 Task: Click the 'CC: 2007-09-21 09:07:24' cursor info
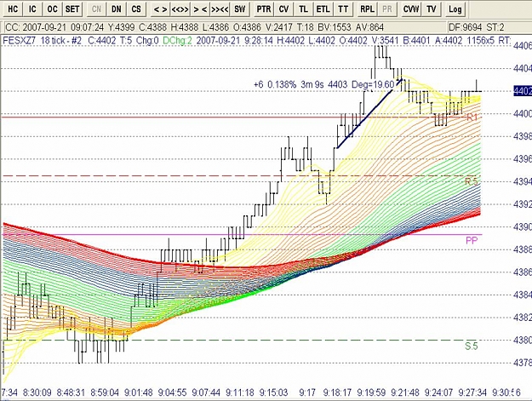pos(54,27)
